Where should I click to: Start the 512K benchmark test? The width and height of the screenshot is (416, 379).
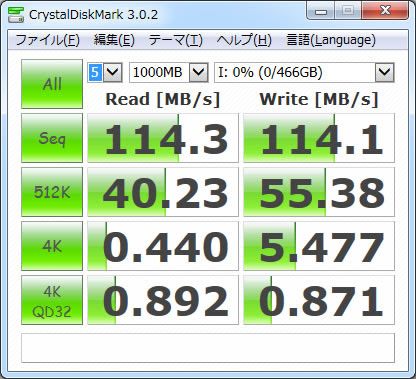[x=52, y=192]
